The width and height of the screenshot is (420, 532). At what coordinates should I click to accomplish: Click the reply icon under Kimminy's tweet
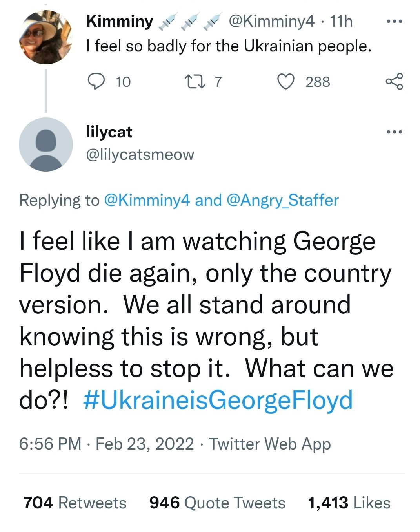(x=96, y=82)
